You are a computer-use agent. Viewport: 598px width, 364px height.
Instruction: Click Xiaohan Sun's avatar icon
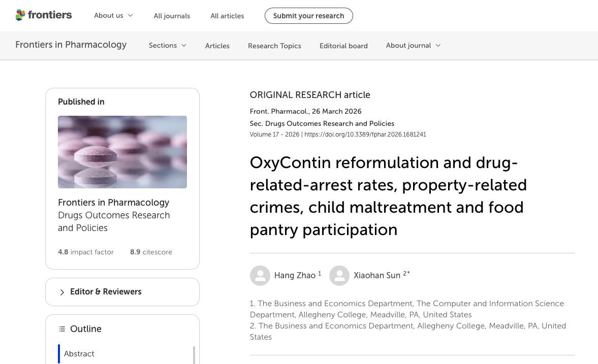tap(339, 276)
